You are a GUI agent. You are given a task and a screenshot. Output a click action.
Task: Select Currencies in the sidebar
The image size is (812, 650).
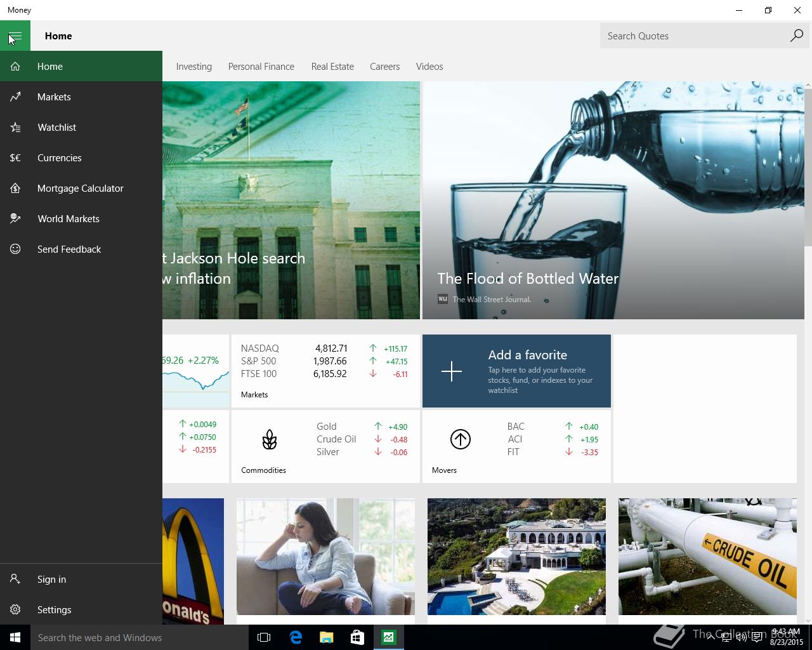(x=81, y=158)
